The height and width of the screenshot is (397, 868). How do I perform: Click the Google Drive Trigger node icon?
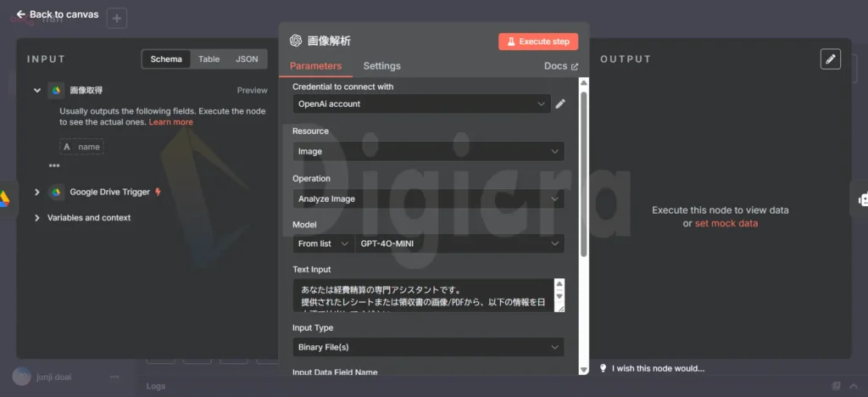56,192
